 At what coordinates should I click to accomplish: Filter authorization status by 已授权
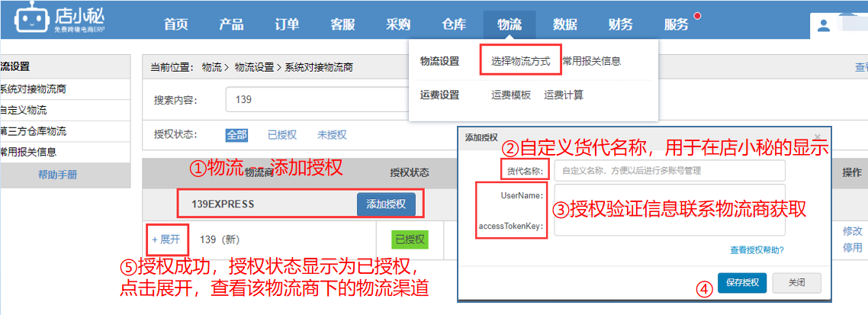coord(281,134)
